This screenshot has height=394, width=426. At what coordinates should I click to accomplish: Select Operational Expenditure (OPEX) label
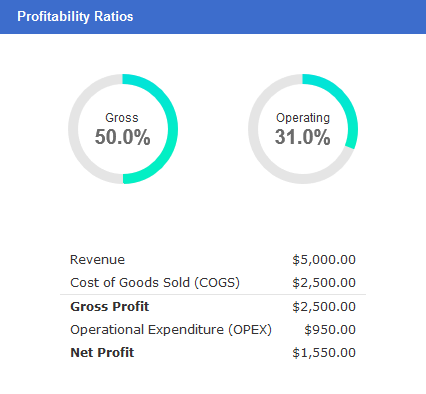(171, 330)
